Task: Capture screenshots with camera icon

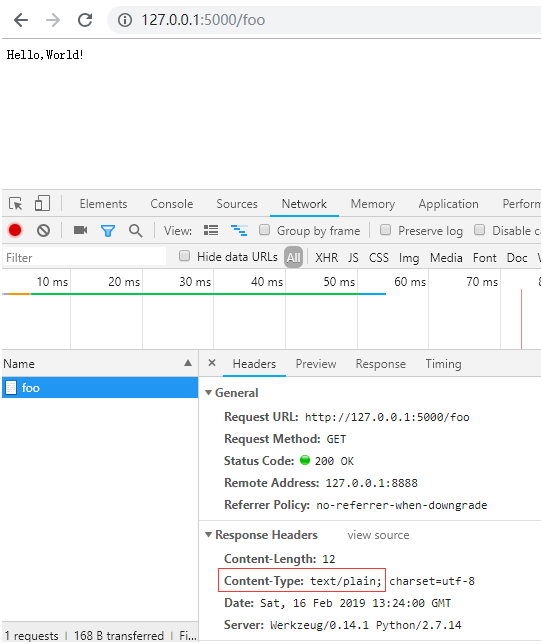Action: click(x=81, y=230)
